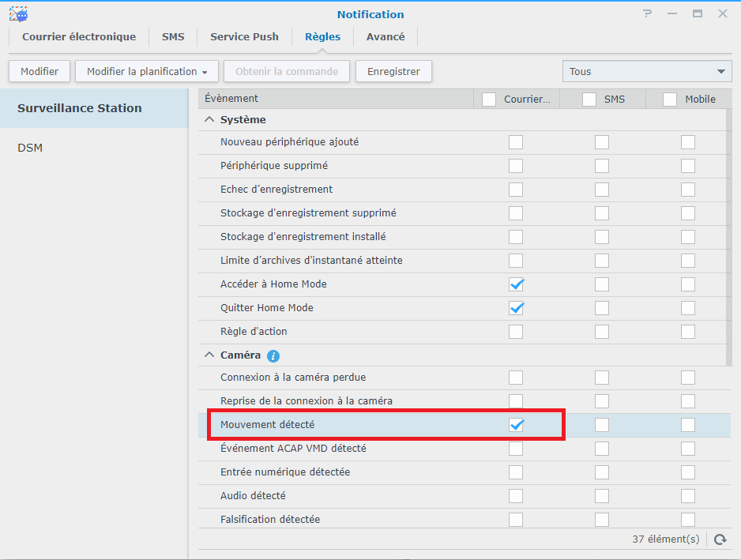Click the refresh icon beside element count
Viewport: 741px width, 560px height.
(x=720, y=539)
